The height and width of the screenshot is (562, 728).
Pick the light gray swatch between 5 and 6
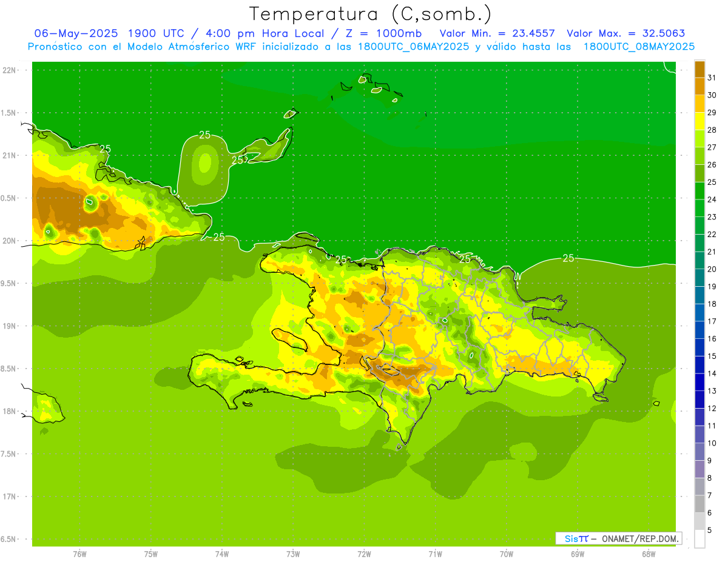coord(699,521)
